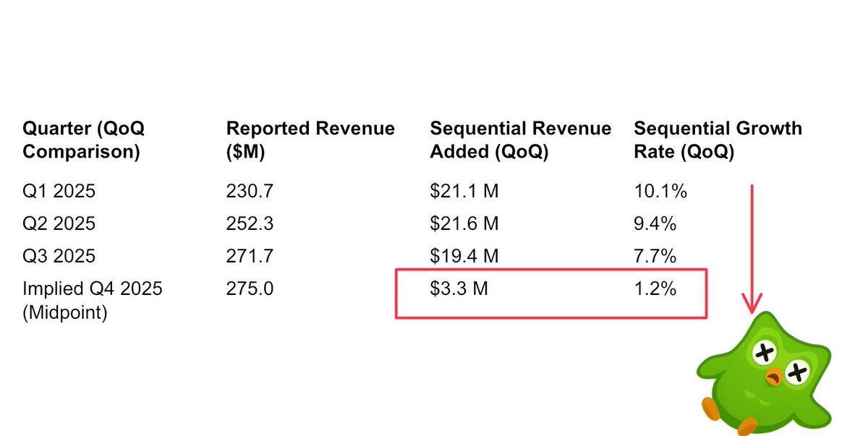868x436 pixels.
Task: Select the 7.7% growth rate value
Action: coord(655,257)
